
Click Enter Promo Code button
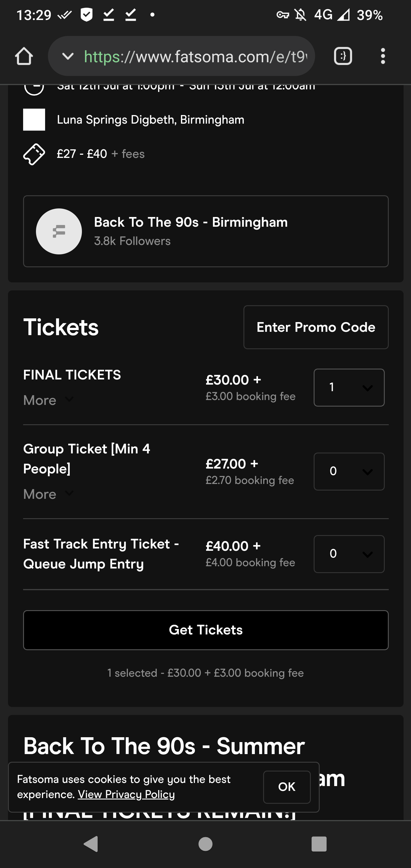(x=316, y=327)
